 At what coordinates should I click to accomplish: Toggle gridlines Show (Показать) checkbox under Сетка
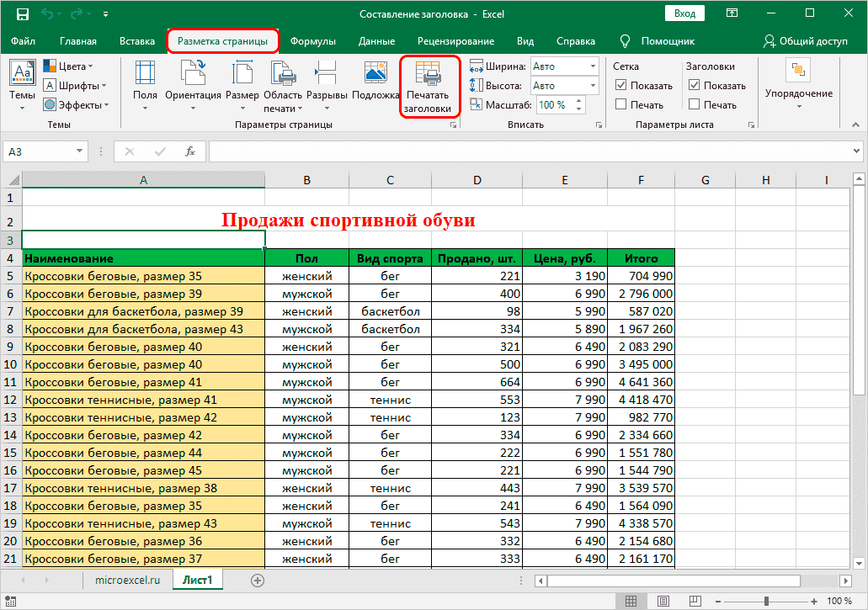coord(621,86)
